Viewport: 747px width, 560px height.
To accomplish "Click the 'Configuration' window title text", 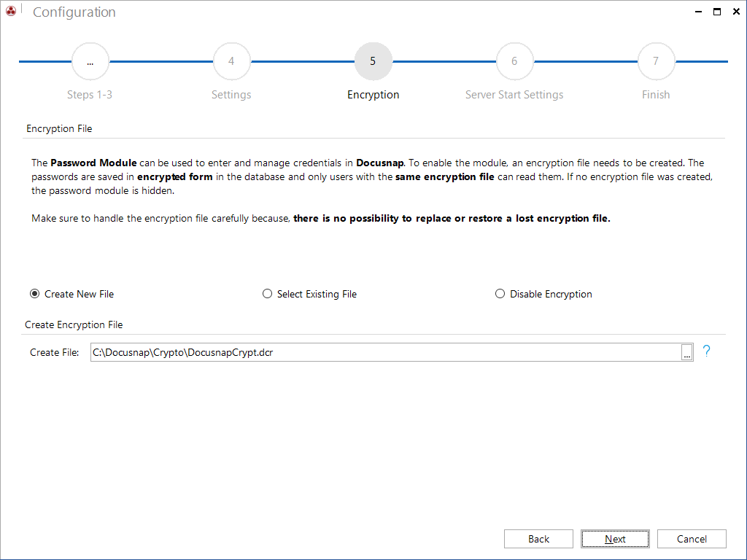I will tap(74, 12).
